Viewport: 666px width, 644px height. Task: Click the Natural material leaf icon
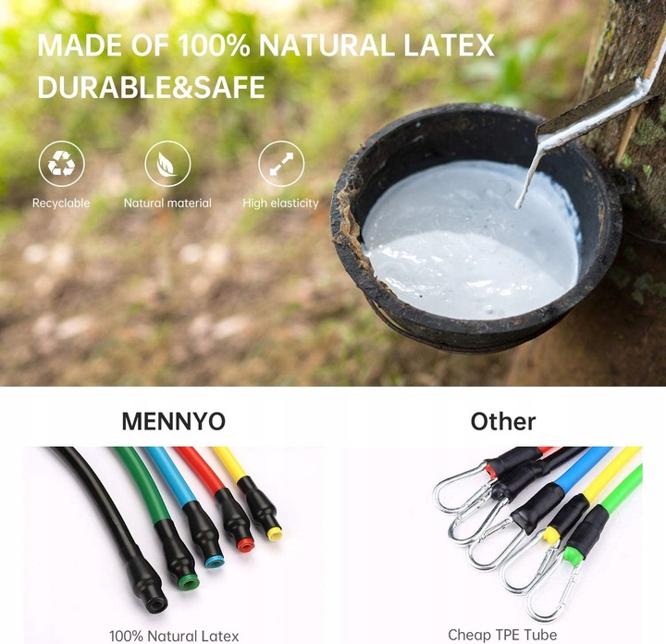(167, 164)
